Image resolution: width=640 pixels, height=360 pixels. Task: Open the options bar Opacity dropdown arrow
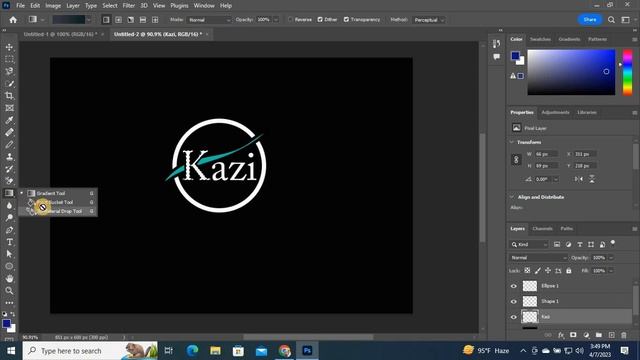(276, 20)
